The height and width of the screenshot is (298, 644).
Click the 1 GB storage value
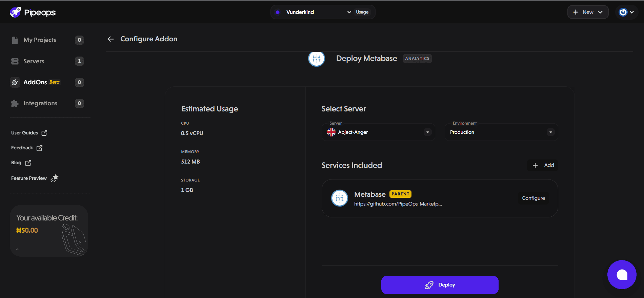click(187, 190)
